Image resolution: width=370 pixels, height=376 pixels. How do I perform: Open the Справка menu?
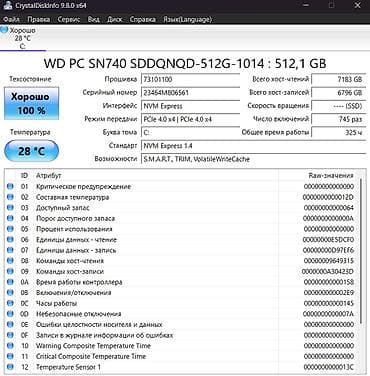(x=142, y=19)
